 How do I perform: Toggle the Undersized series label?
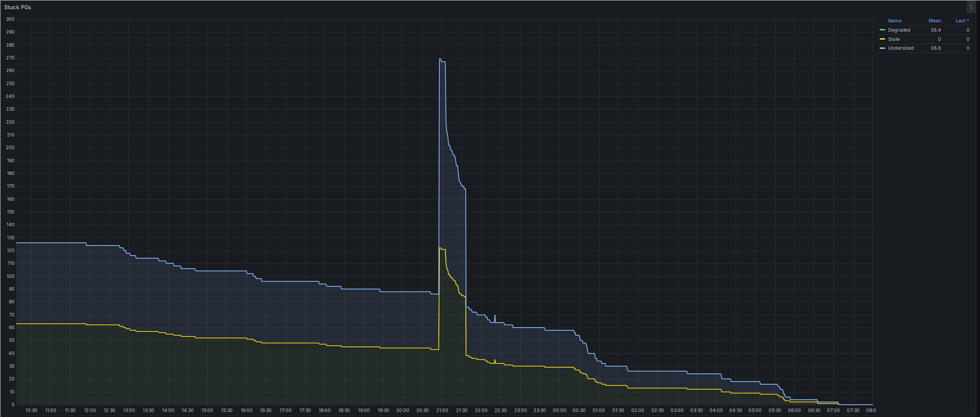pos(901,48)
